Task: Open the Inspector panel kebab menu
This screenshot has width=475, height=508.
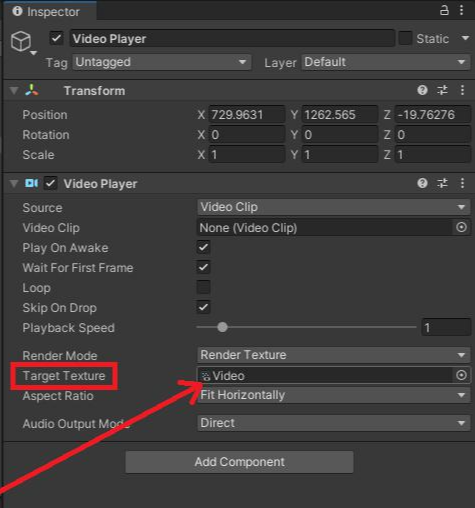Action: [462, 10]
